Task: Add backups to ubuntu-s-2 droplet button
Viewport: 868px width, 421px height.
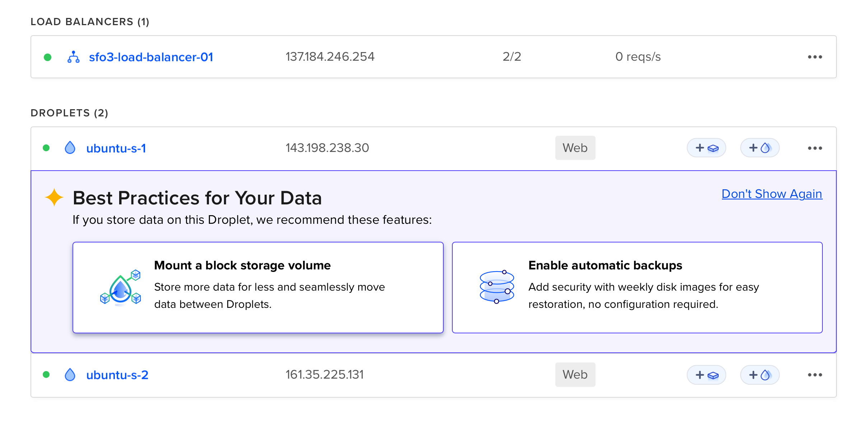Action: click(x=760, y=375)
